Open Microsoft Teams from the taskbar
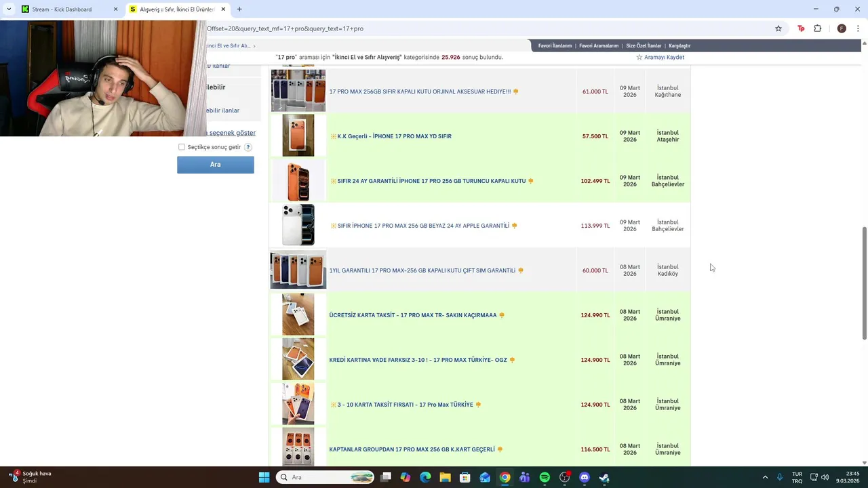868x488 pixels. [x=525, y=477]
